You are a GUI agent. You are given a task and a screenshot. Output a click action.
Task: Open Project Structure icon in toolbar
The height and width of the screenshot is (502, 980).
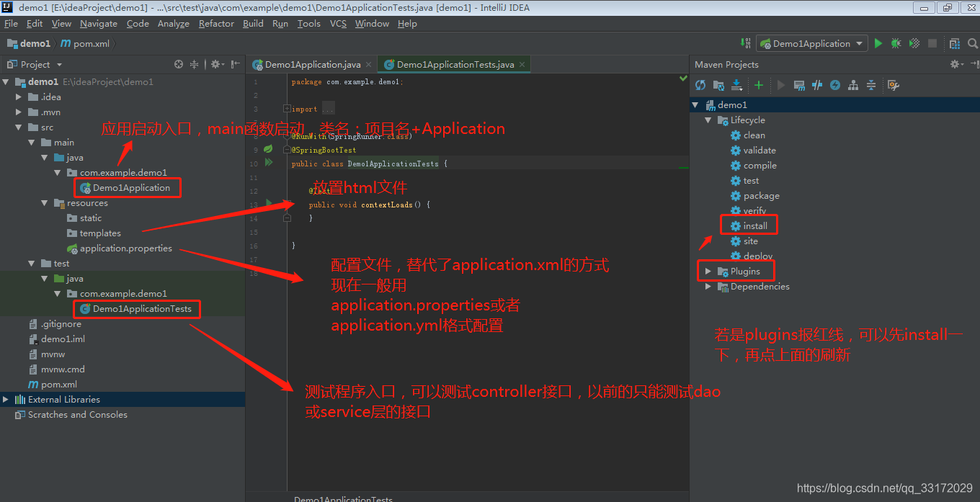coord(955,43)
